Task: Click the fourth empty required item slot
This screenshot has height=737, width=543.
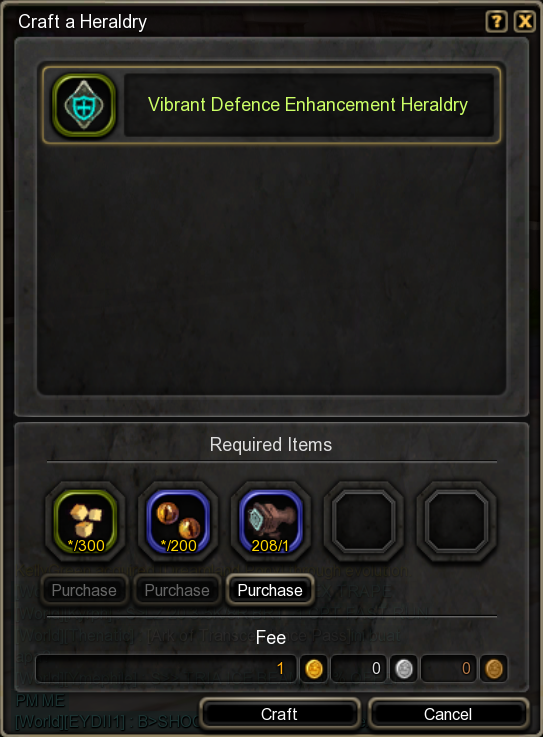Action: point(363,521)
